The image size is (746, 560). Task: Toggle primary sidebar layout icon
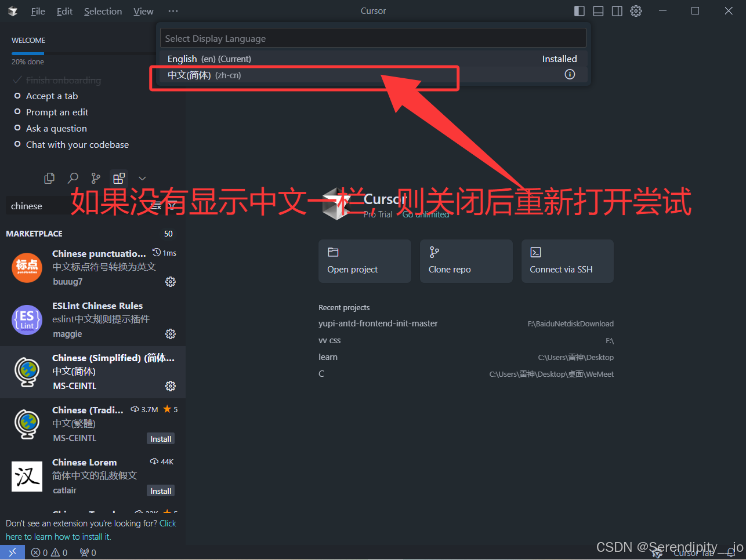pyautogui.click(x=580, y=11)
